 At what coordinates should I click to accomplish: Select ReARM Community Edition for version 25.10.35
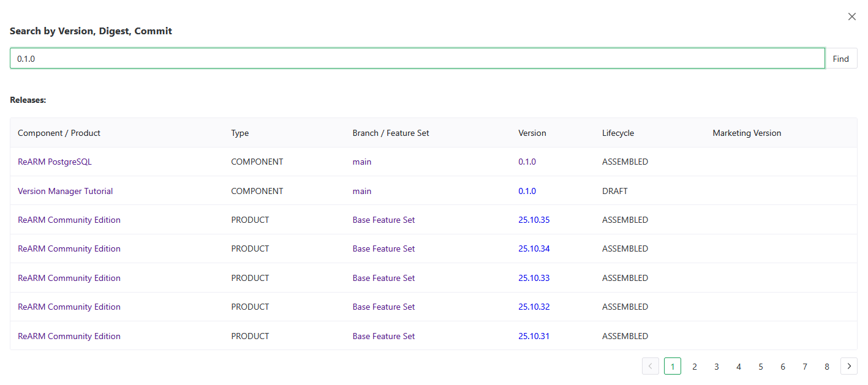click(x=69, y=220)
